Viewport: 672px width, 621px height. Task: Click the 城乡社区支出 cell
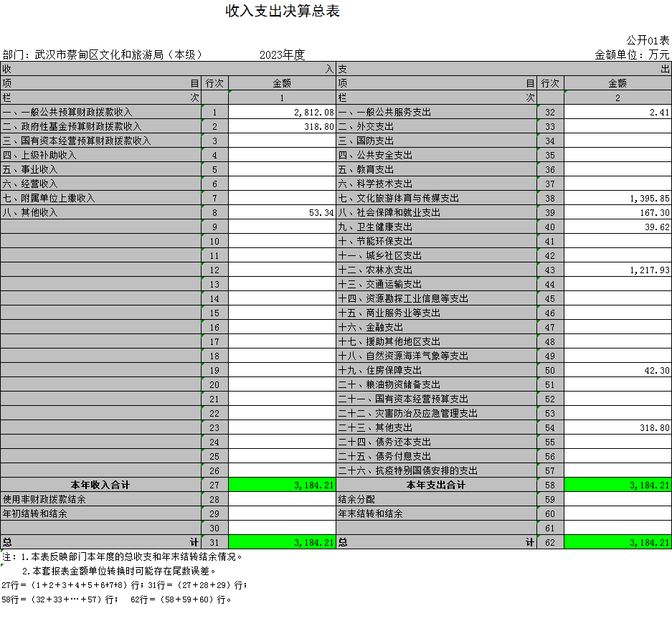tap(437, 255)
